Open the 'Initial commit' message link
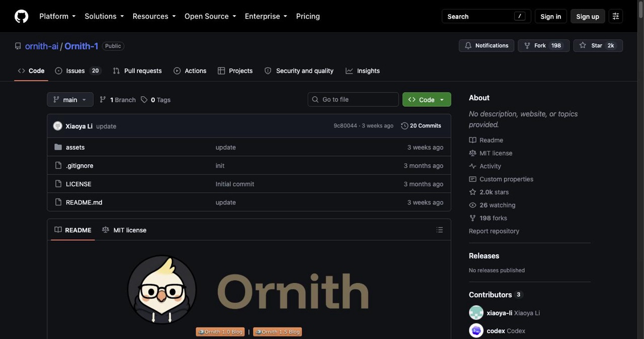Image resolution: width=644 pixels, height=339 pixels. pos(235,184)
